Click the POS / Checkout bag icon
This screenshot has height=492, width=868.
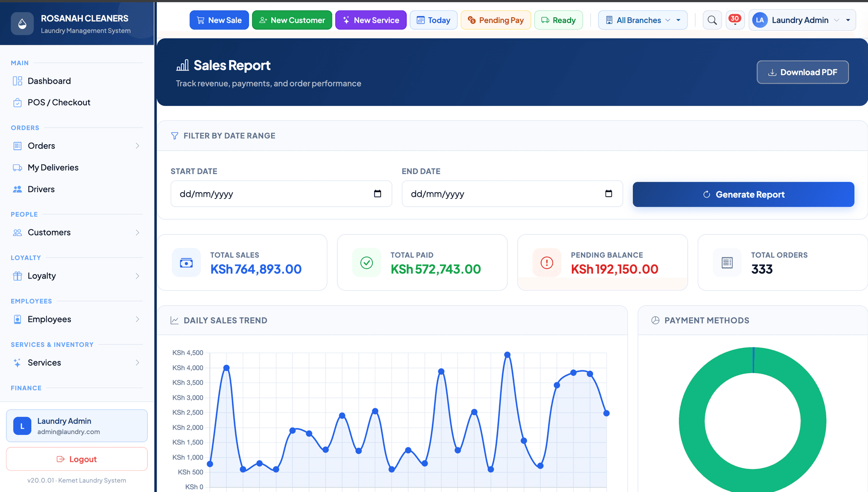(18, 103)
